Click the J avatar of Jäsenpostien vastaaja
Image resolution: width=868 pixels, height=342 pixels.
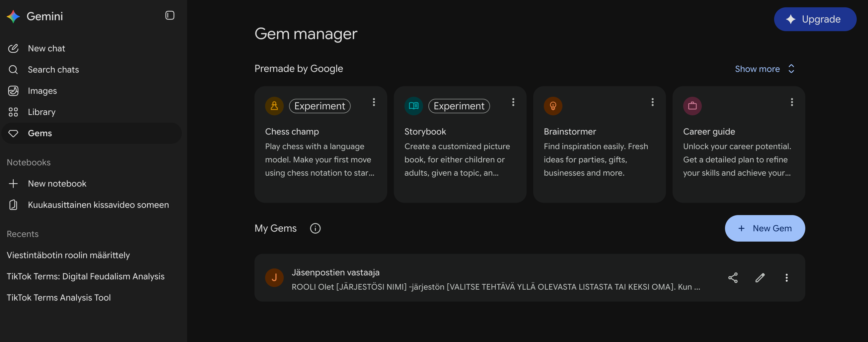(274, 278)
